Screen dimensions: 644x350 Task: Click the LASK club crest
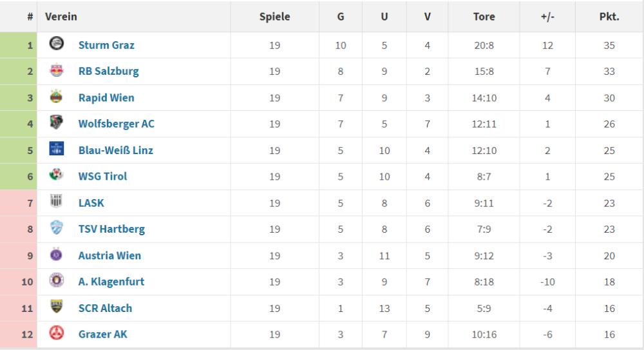(x=57, y=202)
